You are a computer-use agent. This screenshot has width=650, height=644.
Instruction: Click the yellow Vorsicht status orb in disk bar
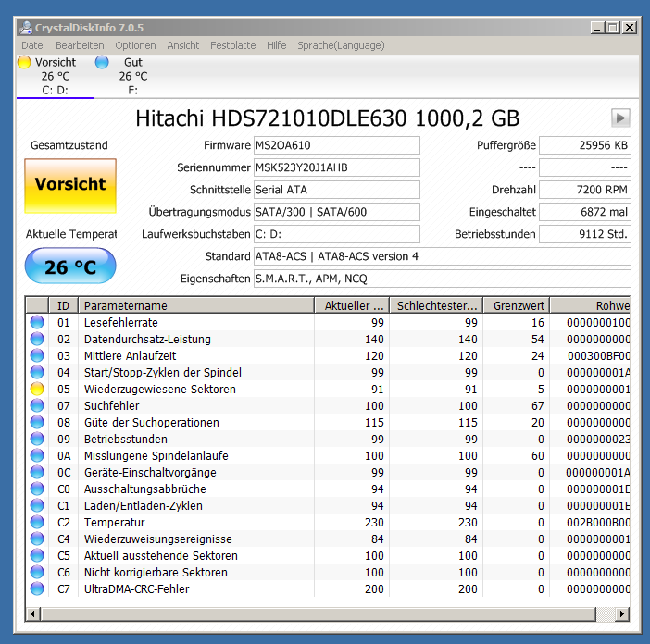pos(24,62)
